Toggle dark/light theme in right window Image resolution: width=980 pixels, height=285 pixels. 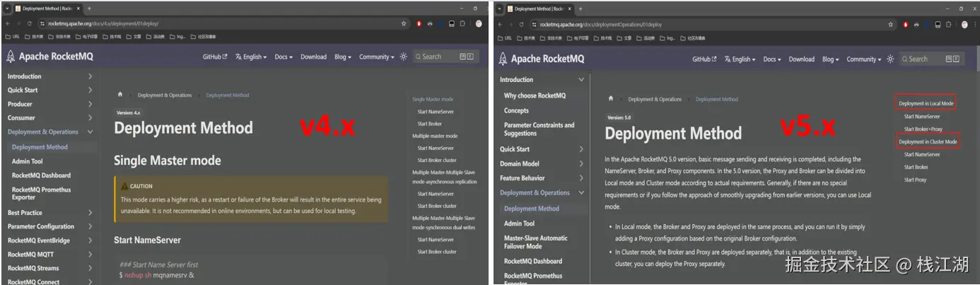pyautogui.click(x=890, y=59)
